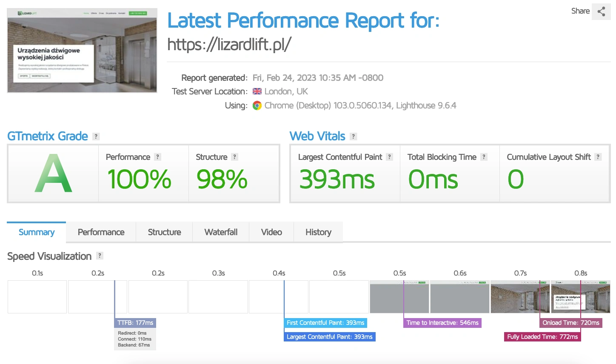Click help icon for Largest Contentful Paint
This screenshot has height=364, width=616.
pos(389,157)
